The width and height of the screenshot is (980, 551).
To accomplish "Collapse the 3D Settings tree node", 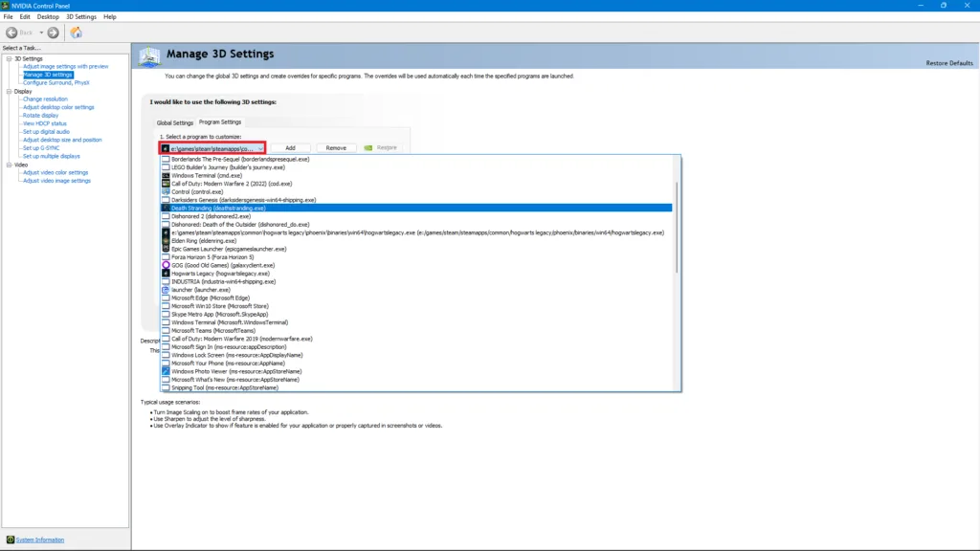I will pyautogui.click(x=8, y=58).
